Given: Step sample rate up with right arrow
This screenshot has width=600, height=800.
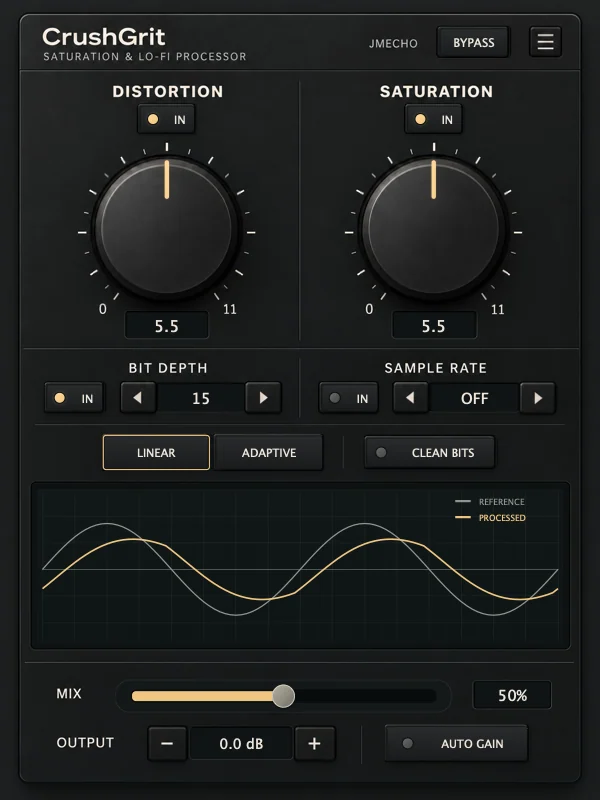Looking at the screenshot, I should [x=538, y=398].
